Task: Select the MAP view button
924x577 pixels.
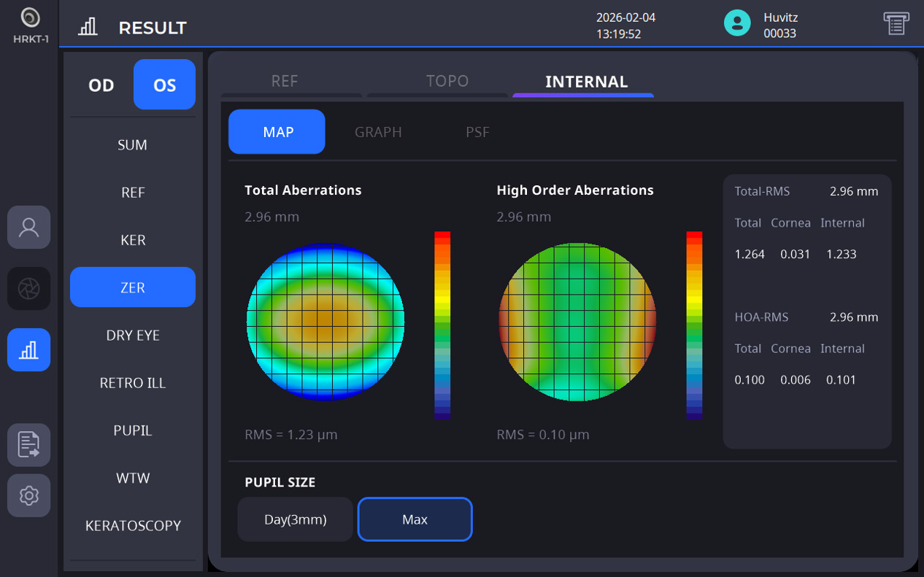Action: tap(277, 132)
